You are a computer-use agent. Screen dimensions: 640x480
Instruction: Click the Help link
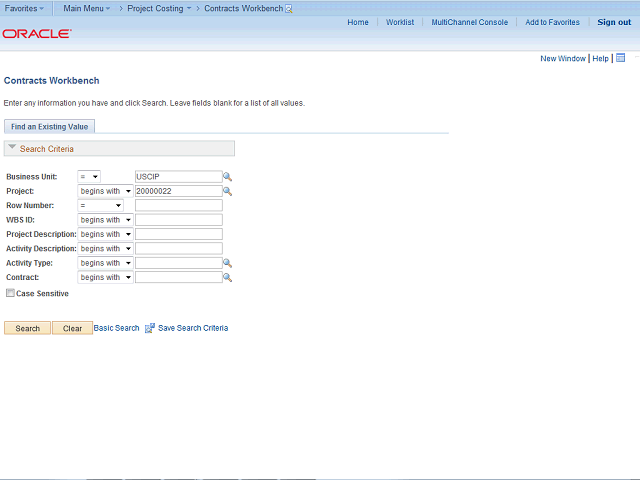(x=600, y=58)
